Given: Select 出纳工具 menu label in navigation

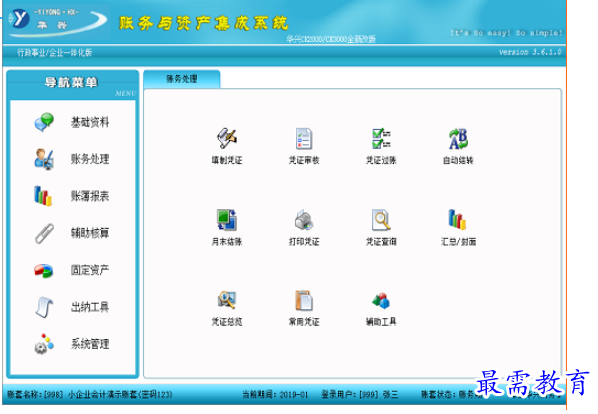Looking at the screenshot, I should click(x=90, y=307).
